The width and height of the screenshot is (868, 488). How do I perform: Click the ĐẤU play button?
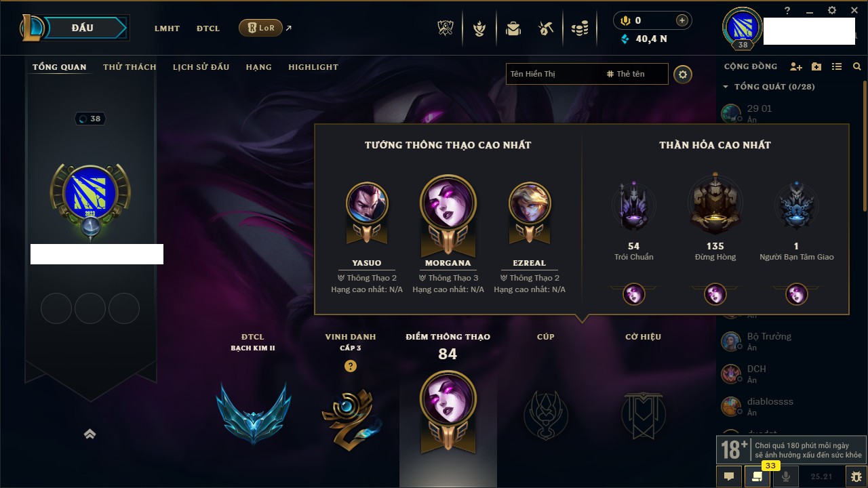point(81,28)
